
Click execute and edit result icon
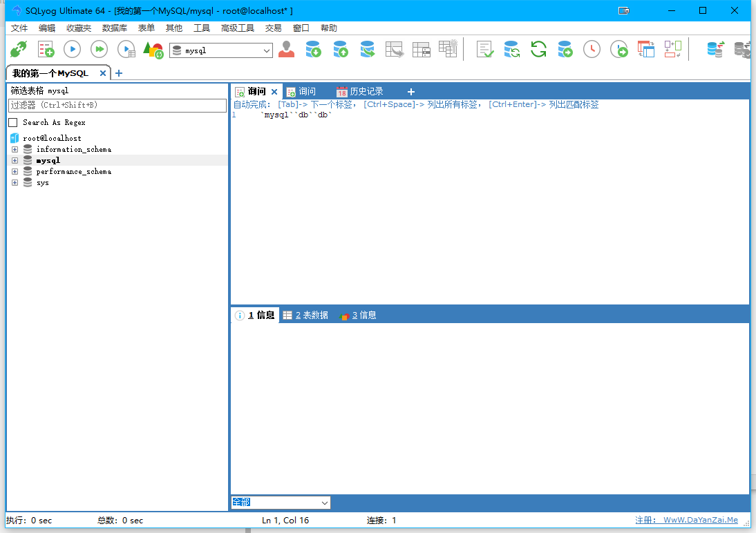click(x=126, y=49)
